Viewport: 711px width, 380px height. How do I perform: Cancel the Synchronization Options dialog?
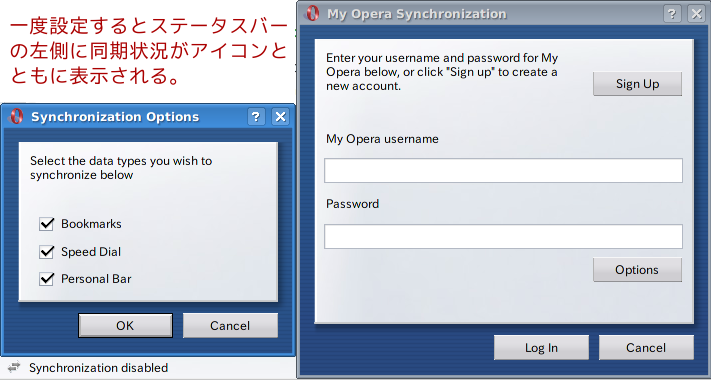pyautogui.click(x=230, y=326)
